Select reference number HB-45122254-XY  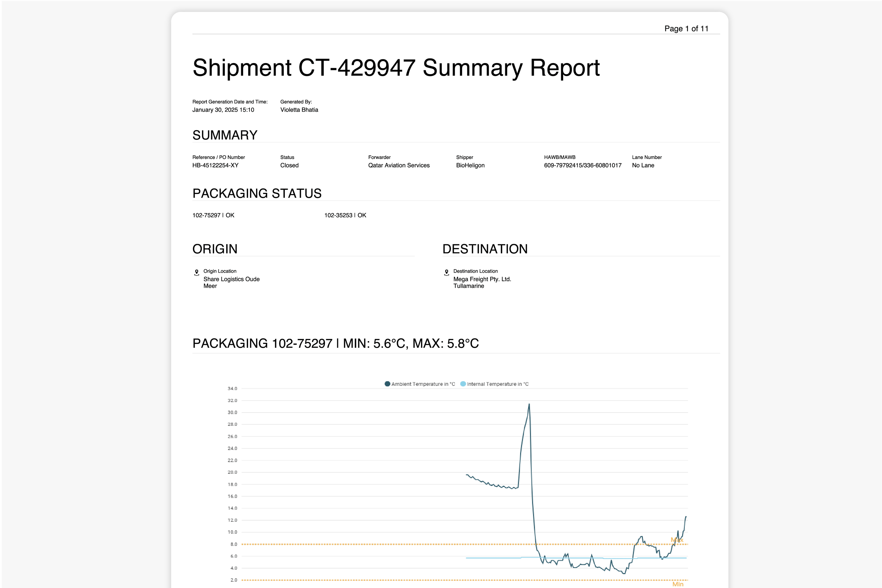pyautogui.click(x=215, y=165)
